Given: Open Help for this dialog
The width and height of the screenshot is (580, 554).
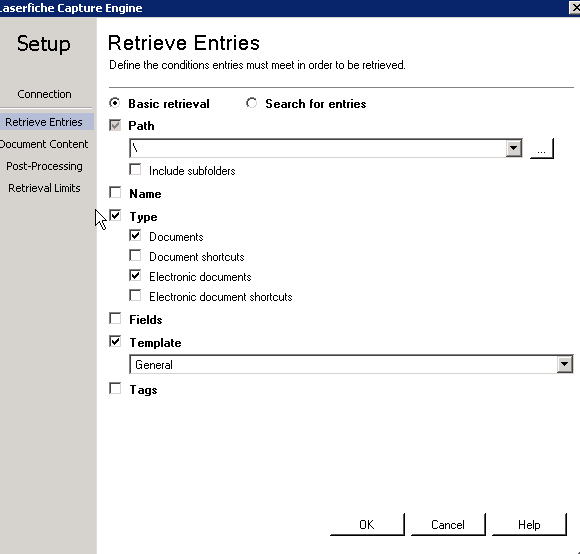Looking at the screenshot, I should pos(529,524).
